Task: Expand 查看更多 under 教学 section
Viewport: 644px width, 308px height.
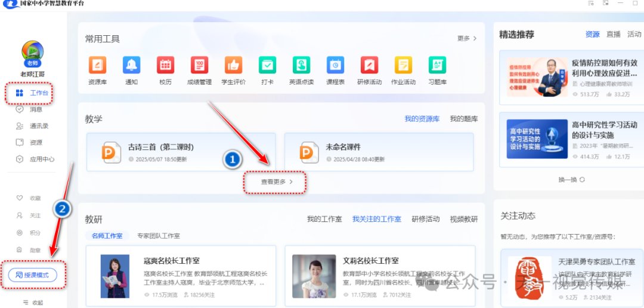Action: tap(276, 182)
